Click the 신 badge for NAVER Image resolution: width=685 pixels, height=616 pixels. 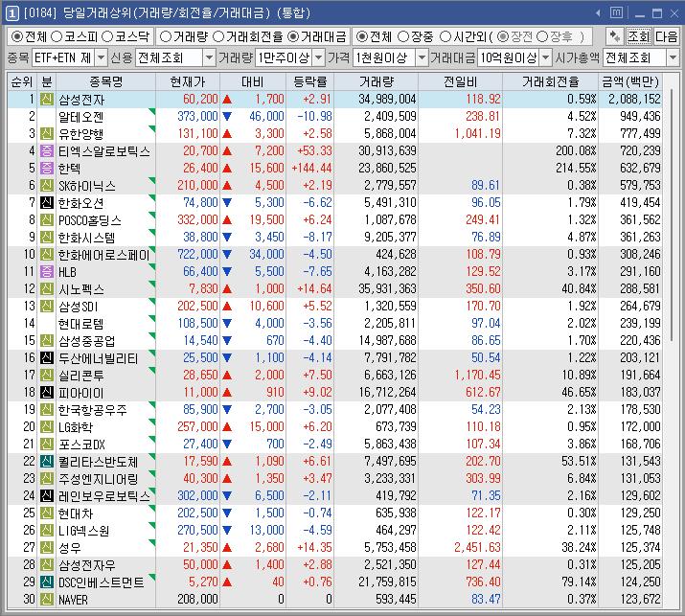47,600
